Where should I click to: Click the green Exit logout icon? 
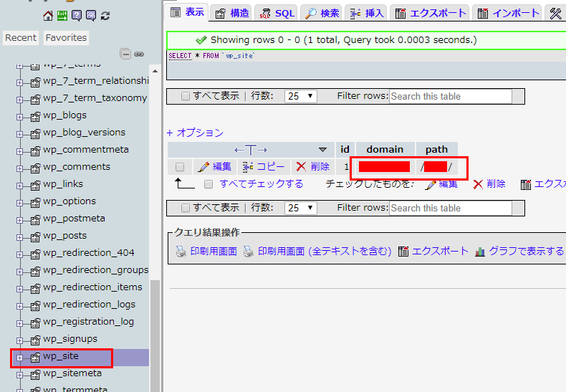(x=62, y=15)
